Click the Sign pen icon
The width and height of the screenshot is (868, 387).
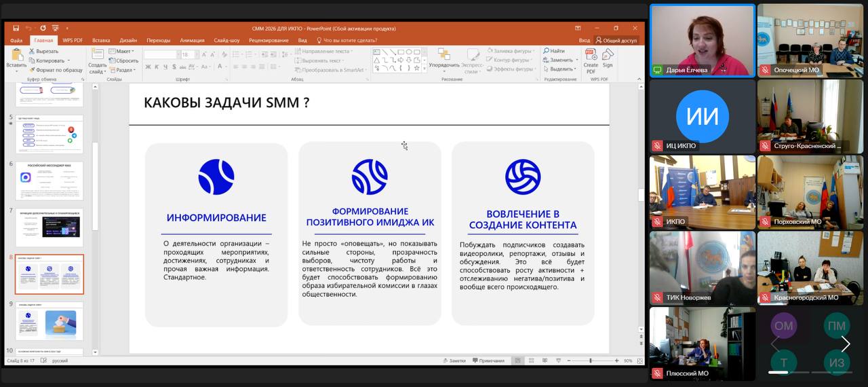pyautogui.click(x=607, y=58)
